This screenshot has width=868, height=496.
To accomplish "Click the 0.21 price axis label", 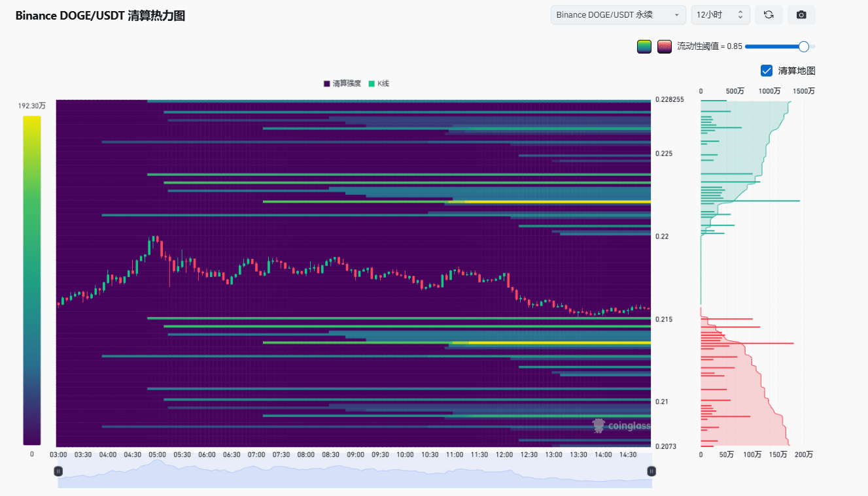I will [661, 401].
